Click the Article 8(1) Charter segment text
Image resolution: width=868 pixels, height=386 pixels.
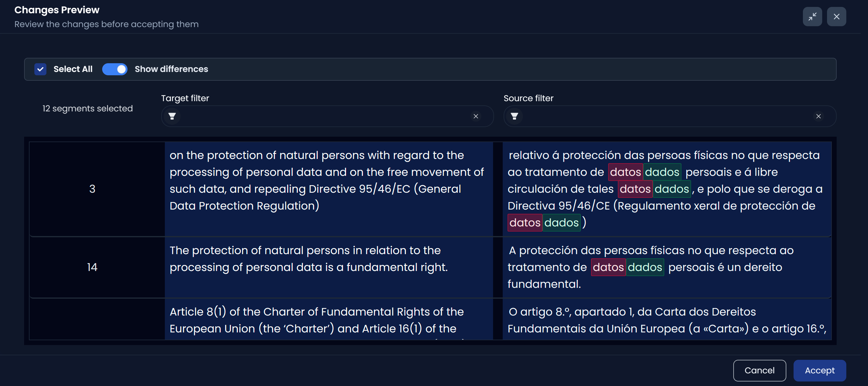316,320
